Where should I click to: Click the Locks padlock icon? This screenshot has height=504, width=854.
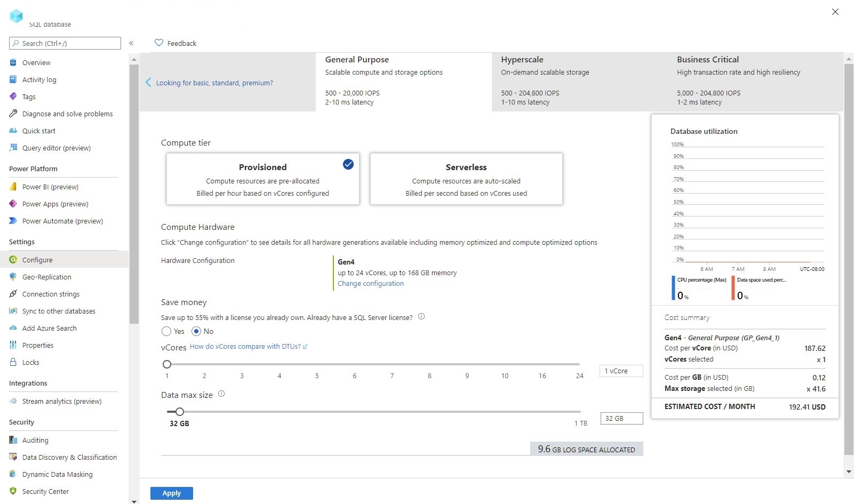[x=13, y=362]
